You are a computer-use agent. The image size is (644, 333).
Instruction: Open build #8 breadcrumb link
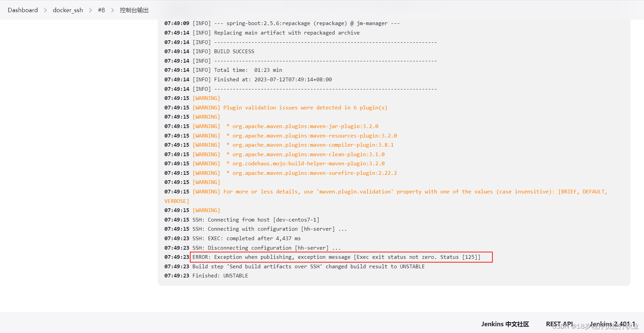tap(101, 10)
